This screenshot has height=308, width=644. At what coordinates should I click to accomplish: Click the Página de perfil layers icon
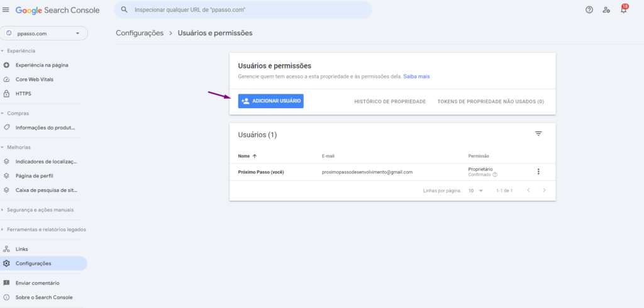tap(6, 176)
